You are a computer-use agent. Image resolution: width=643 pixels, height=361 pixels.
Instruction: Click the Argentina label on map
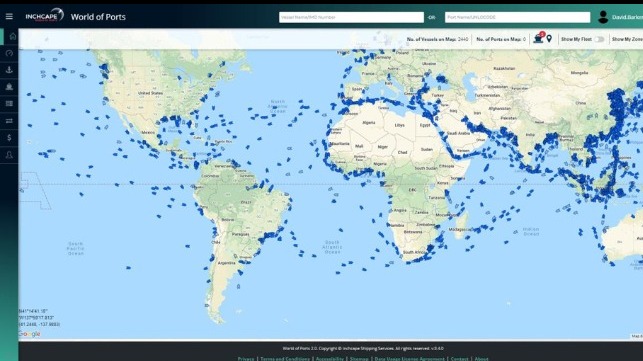[x=226, y=263]
